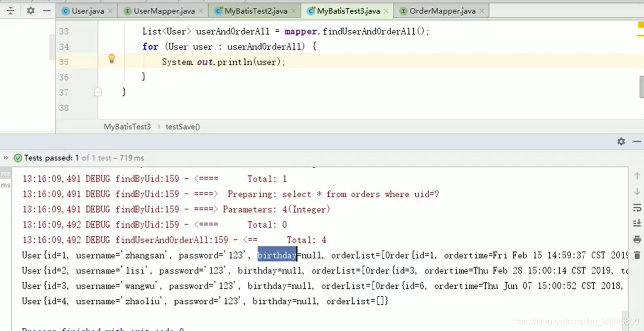Open the OrderMapper.java tab

click(442, 11)
